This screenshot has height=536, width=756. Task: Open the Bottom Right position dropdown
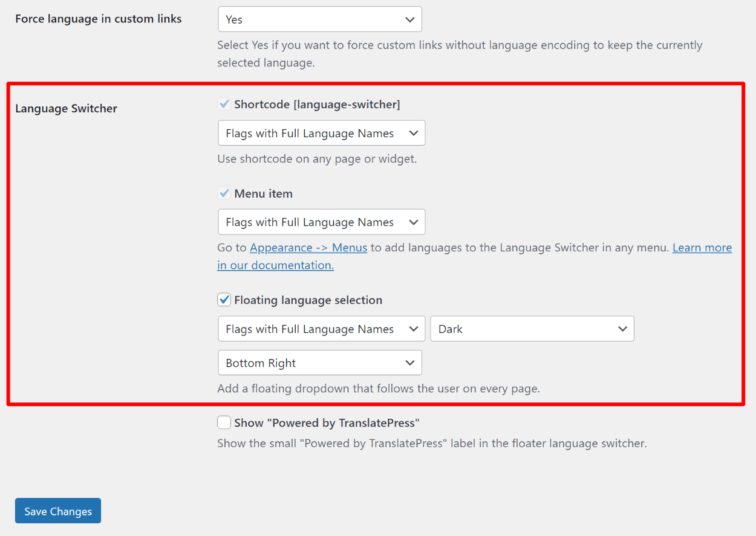pyautogui.click(x=320, y=363)
